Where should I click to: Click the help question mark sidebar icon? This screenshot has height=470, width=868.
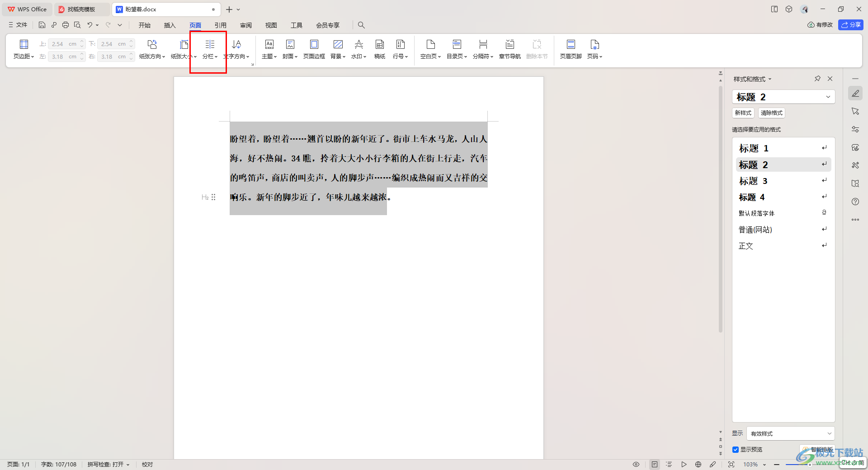855,202
